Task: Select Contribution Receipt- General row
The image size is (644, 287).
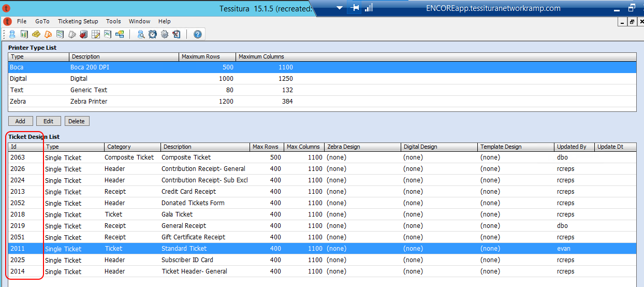Action: [322, 169]
